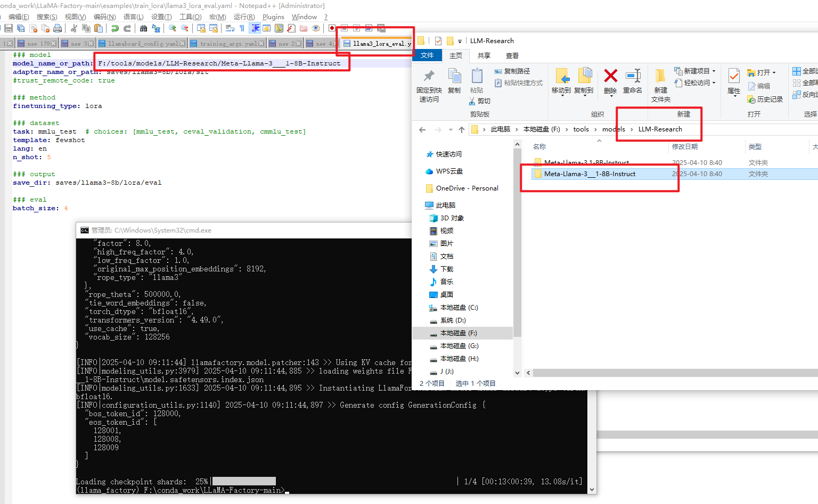Click the Save All icon in Notepad++ toolbar

click(21, 28)
